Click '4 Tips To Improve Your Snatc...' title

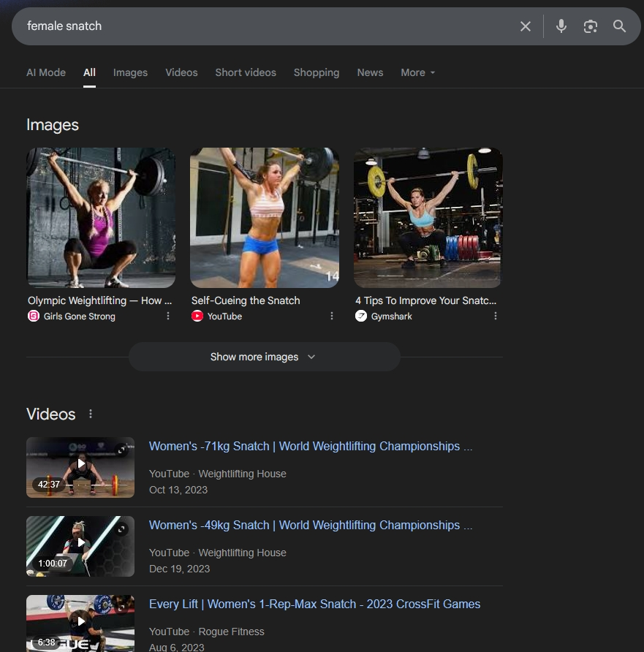tap(425, 300)
